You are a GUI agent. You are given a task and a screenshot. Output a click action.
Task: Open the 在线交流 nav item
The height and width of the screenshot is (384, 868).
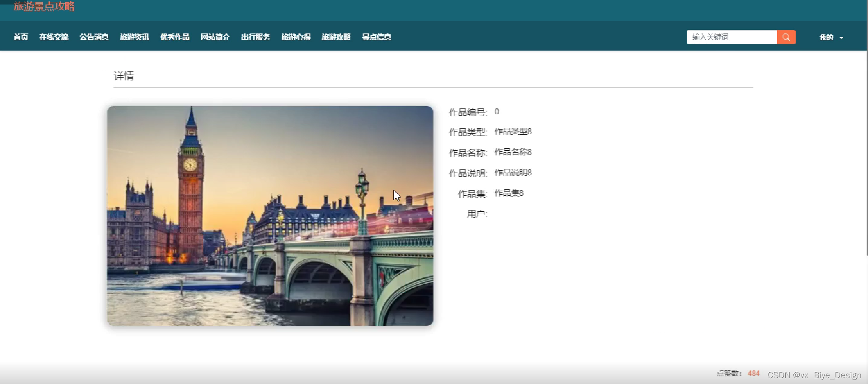tap(54, 37)
